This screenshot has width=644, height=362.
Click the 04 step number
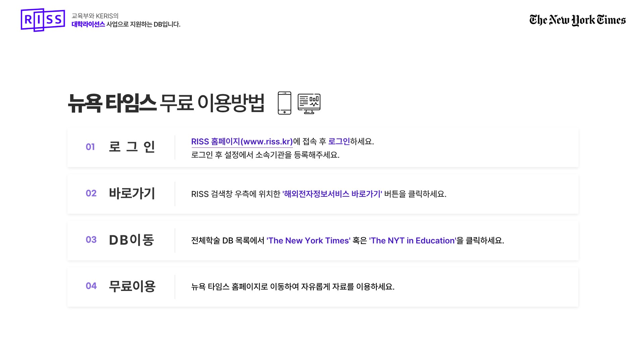(91, 286)
